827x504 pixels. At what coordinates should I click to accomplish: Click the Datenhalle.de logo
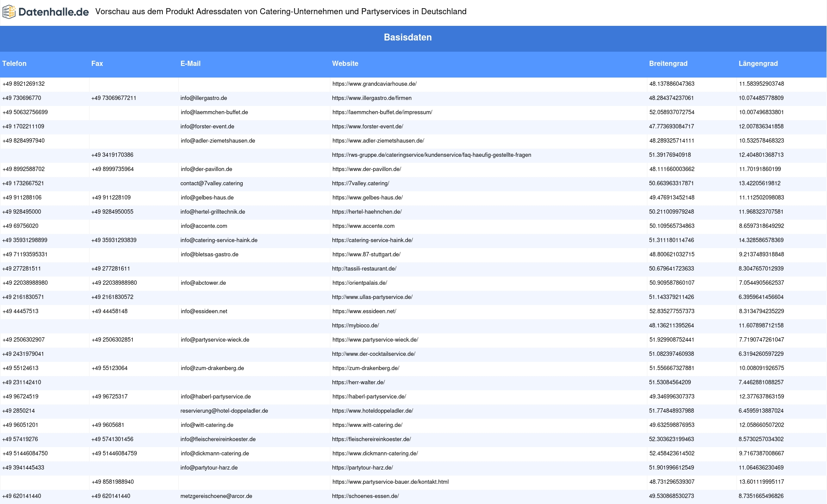(x=46, y=12)
